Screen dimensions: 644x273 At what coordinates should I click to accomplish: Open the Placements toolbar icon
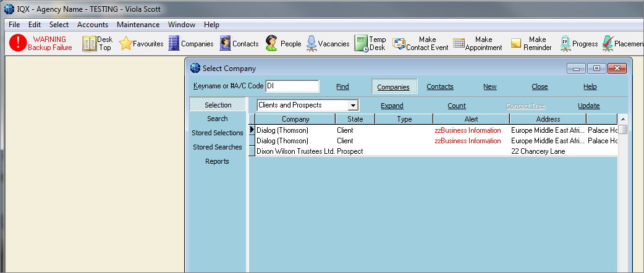click(x=608, y=43)
